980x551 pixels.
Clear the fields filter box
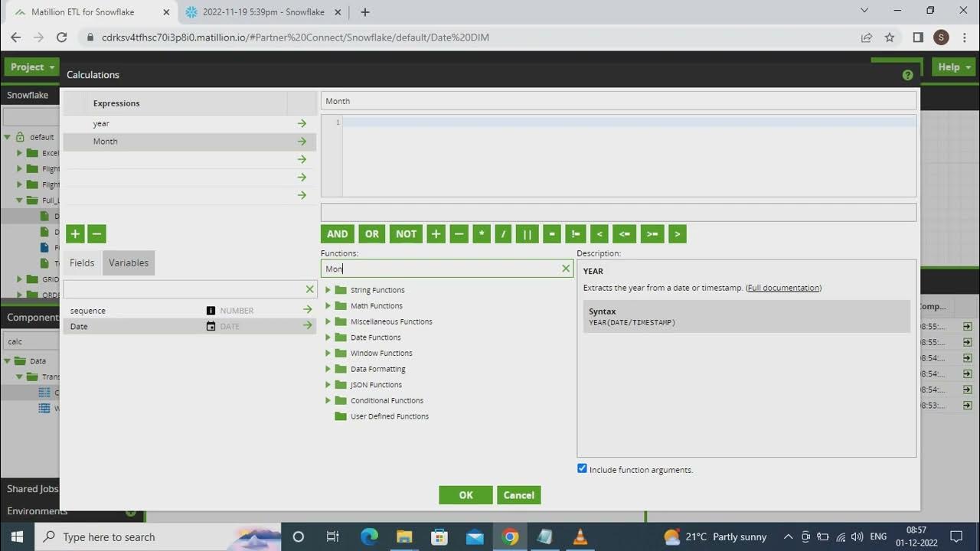click(x=310, y=289)
